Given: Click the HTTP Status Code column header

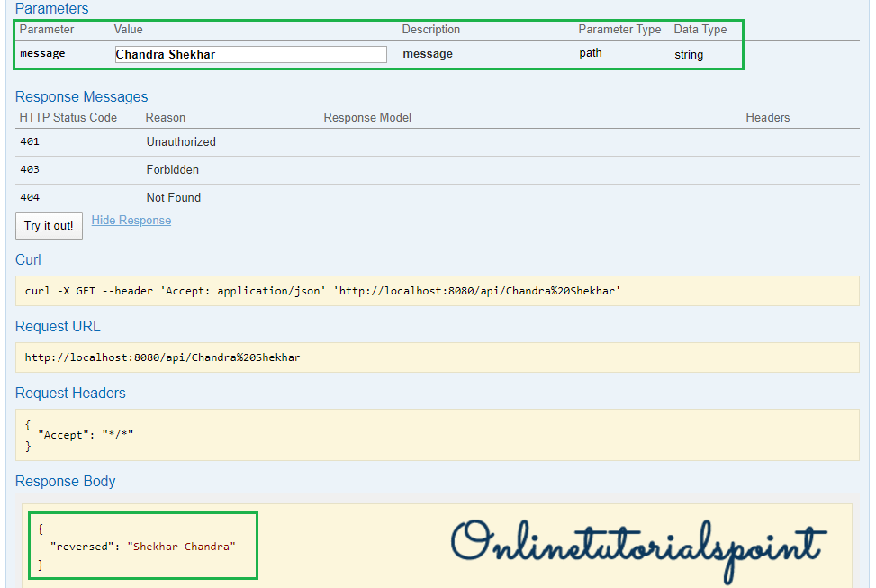Looking at the screenshot, I should point(68,118).
